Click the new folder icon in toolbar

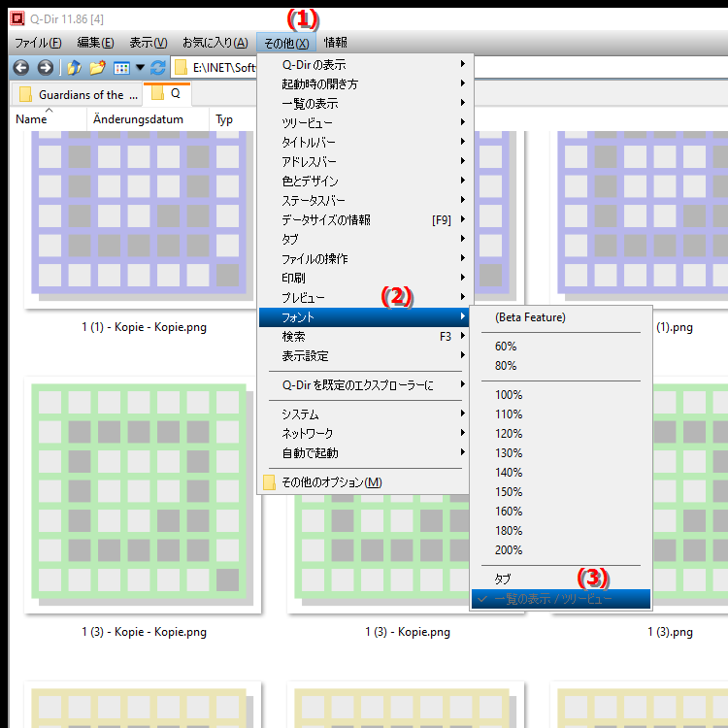coord(97,68)
